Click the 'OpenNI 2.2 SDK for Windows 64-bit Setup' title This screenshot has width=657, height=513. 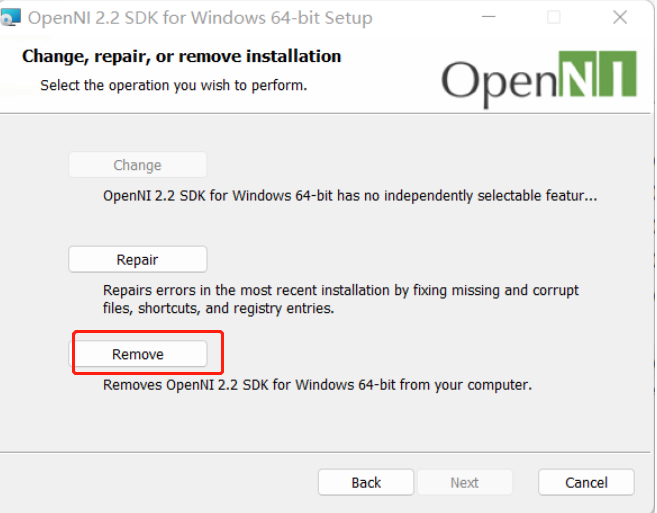[x=200, y=18]
